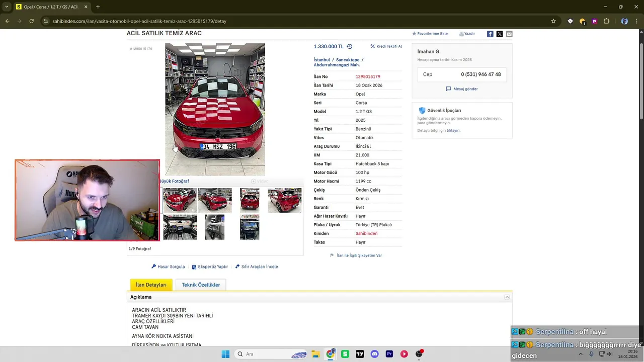Switch to the Video tab
The height and width of the screenshot is (362, 644).
tap(260, 181)
